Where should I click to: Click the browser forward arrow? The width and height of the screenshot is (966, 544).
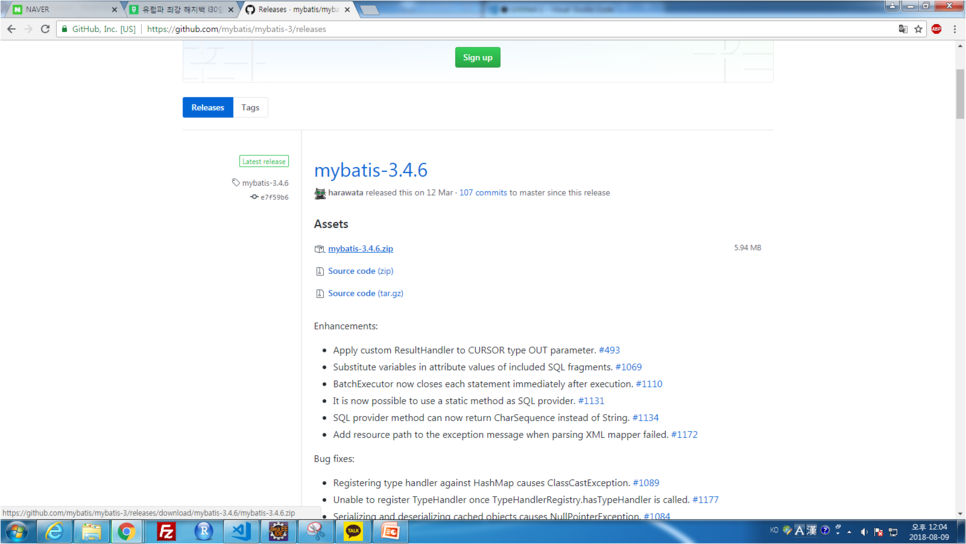(x=28, y=29)
